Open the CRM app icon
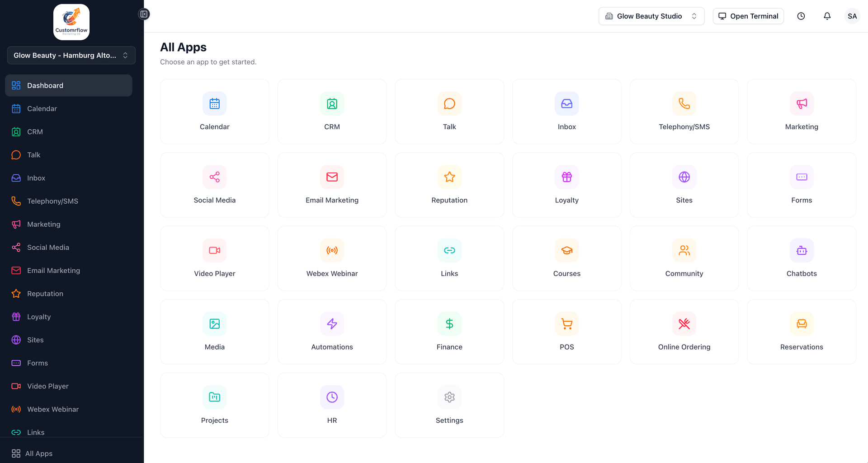 coord(332,103)
